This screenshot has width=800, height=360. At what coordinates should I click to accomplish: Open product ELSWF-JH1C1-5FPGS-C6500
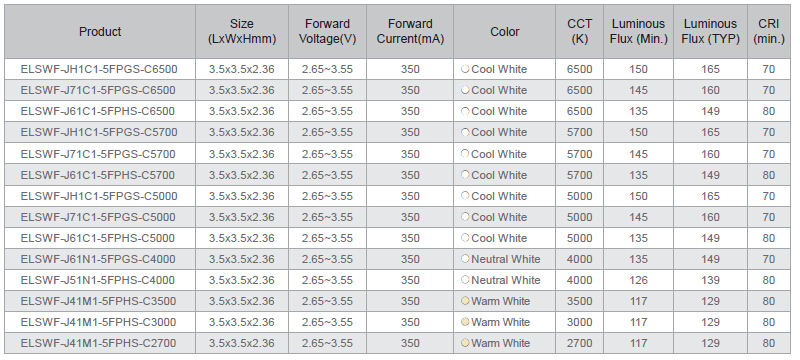coord(99,69)
